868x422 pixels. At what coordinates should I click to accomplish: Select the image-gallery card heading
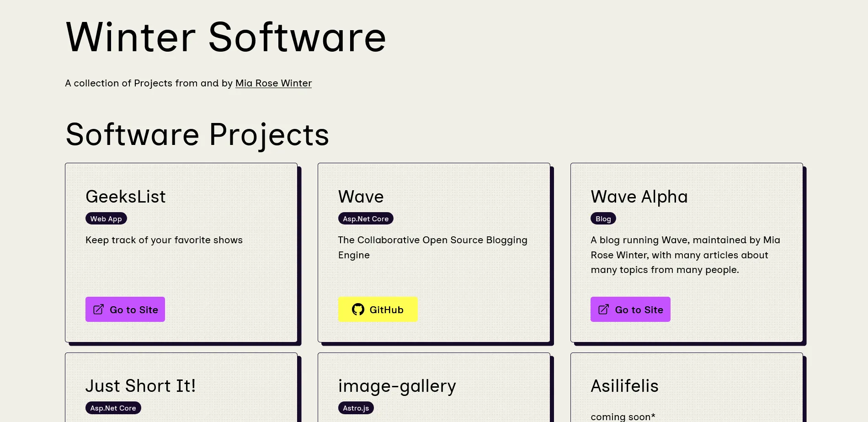tap(397, 386)
